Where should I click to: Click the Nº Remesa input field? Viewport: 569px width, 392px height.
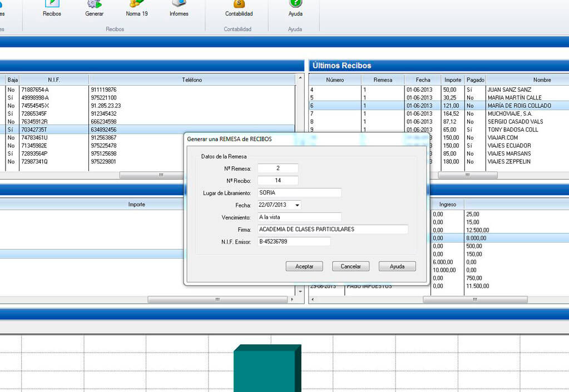278,168
